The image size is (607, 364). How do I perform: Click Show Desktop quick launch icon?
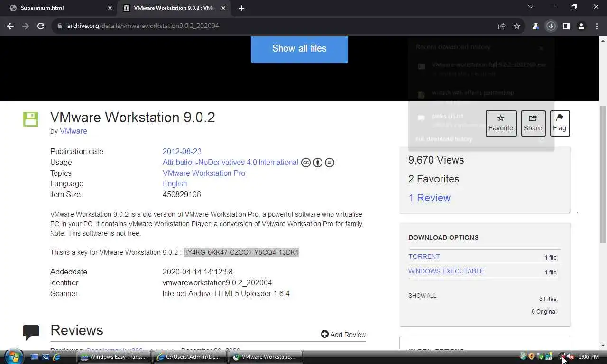click(35, 357)
